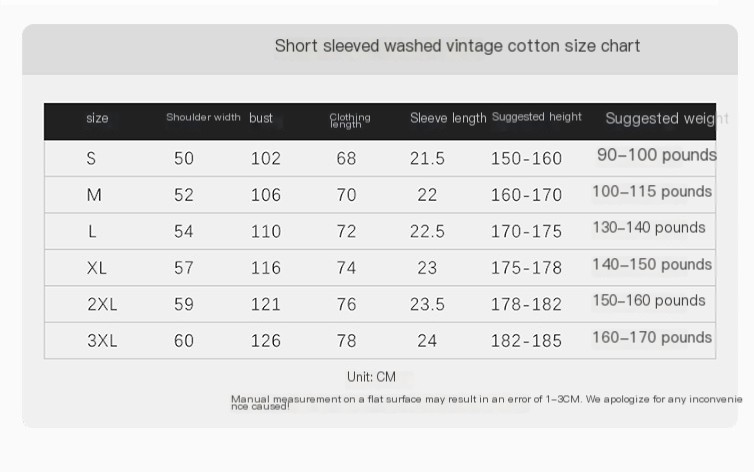Select the M size row label
Screen dimensions: 754x472
click(94, 195)
